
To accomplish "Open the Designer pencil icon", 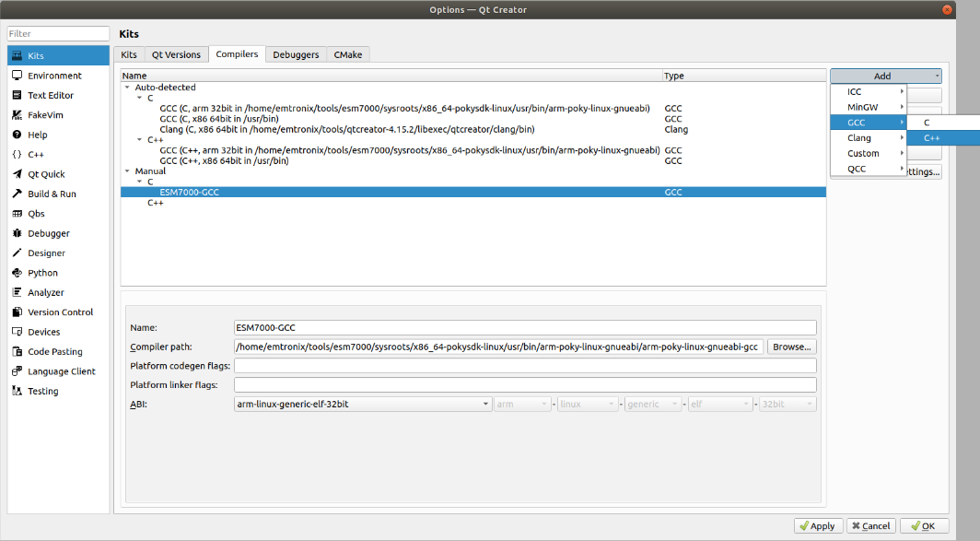I will tap(17, 253).
